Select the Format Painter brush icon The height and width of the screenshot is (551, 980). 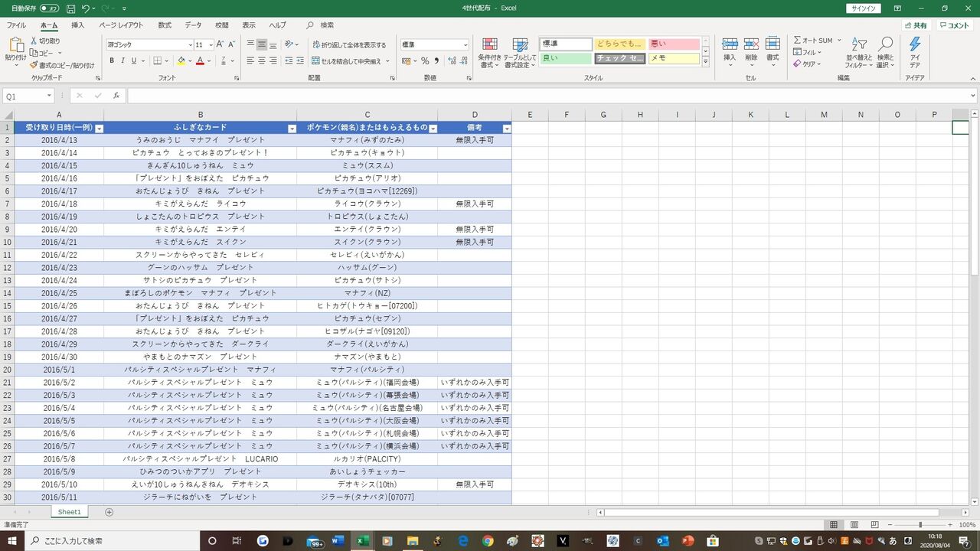tap(34, 65)
